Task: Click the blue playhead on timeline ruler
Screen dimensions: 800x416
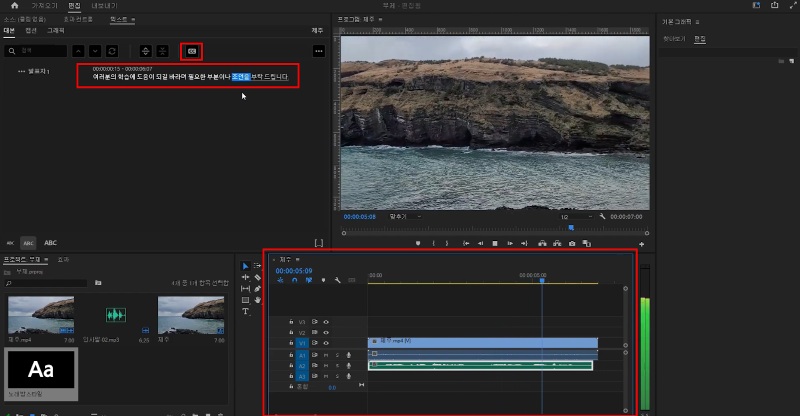Action: [x=542, y=280]
